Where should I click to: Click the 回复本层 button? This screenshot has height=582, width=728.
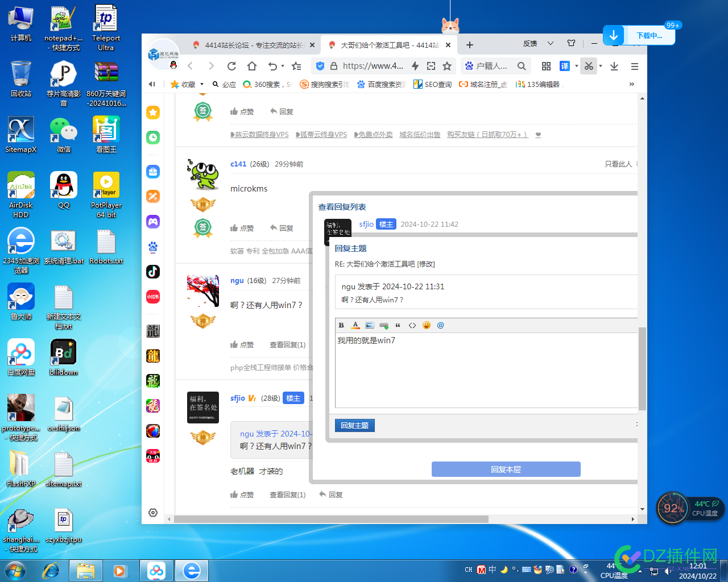click(x=506, y=469)
